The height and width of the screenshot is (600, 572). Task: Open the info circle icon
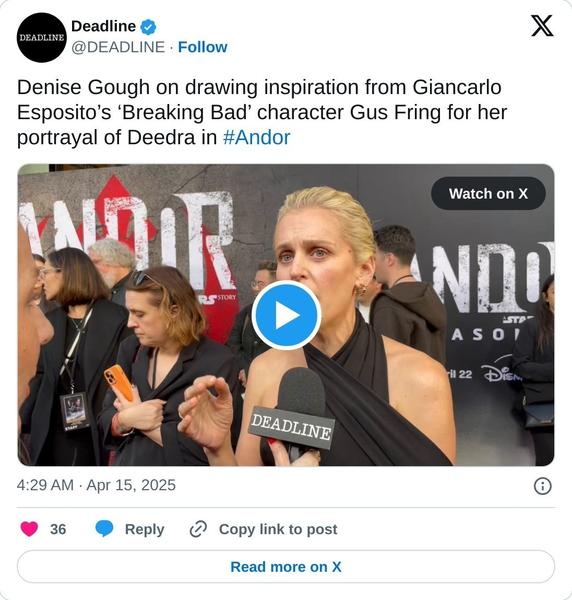(543, 486)
